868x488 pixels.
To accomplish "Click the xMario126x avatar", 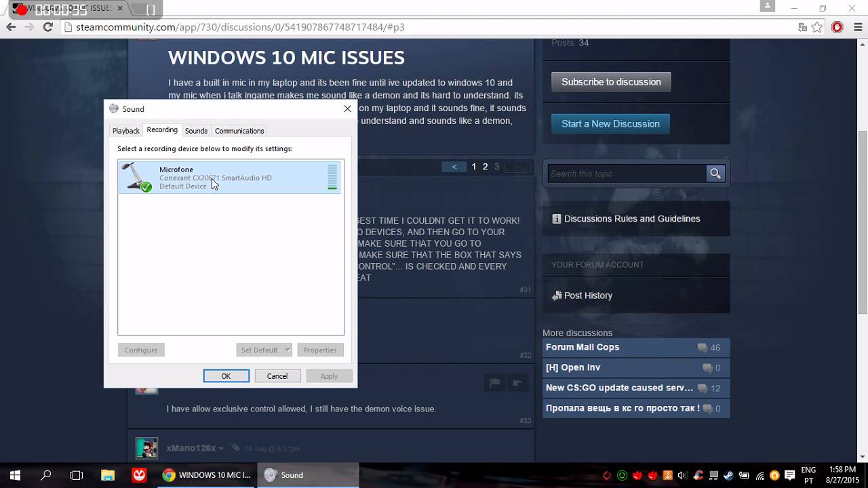I will pos(146,448).
